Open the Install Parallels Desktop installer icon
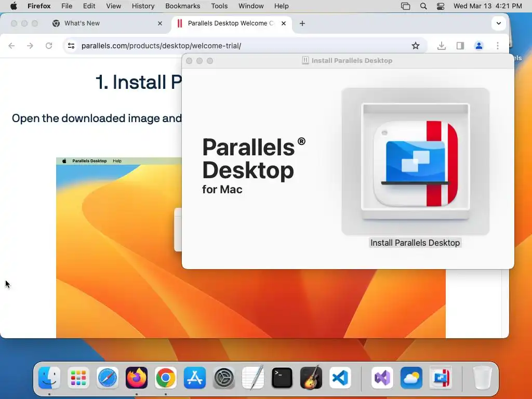Image resolution: width=532 pixels, height=399 pixels. 415,162
